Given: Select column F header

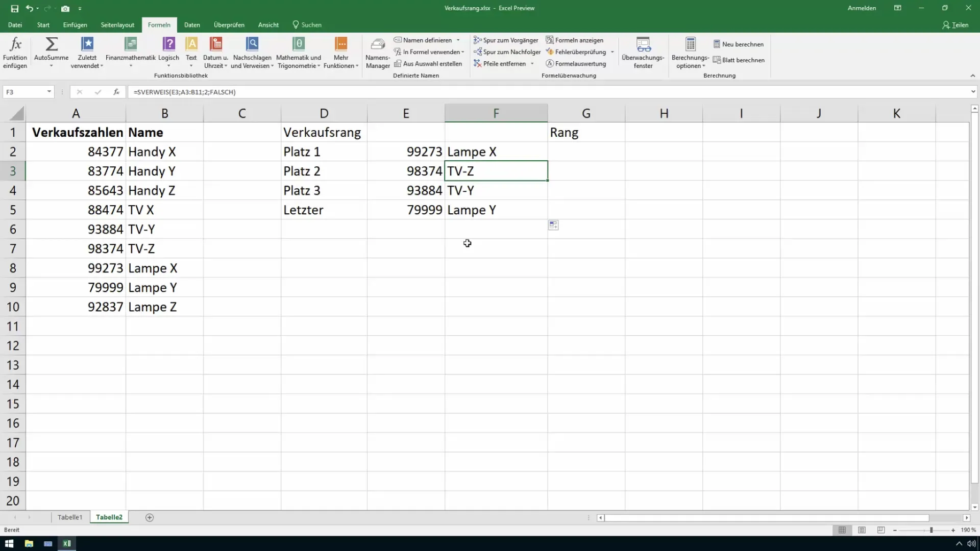Looking at the screenshot, I should (496, 113).
